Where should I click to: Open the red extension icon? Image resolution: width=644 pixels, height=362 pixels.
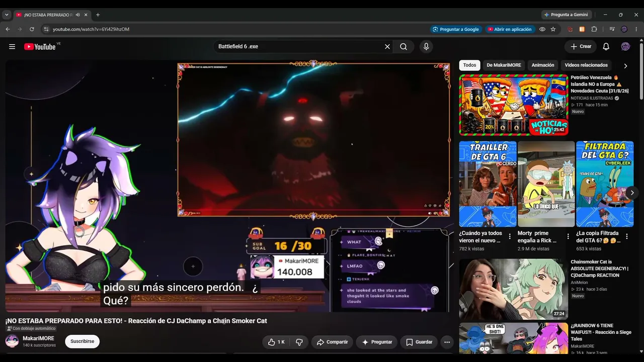570,29
